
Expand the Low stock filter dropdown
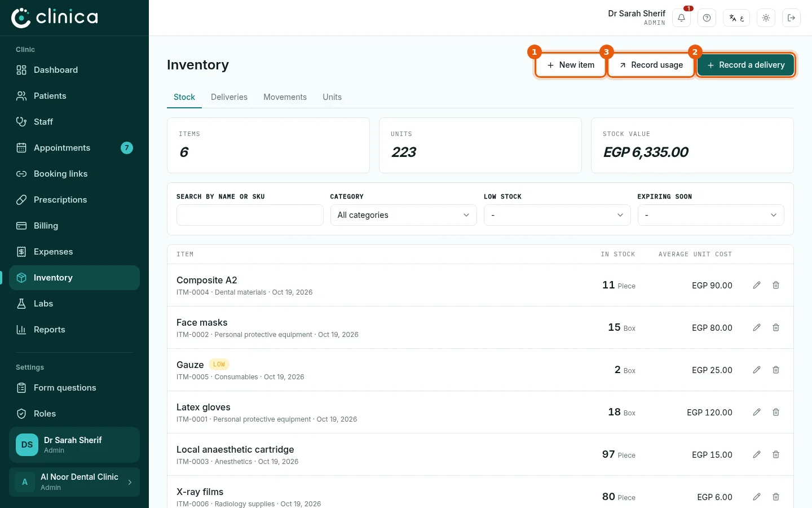pos(557,215)
